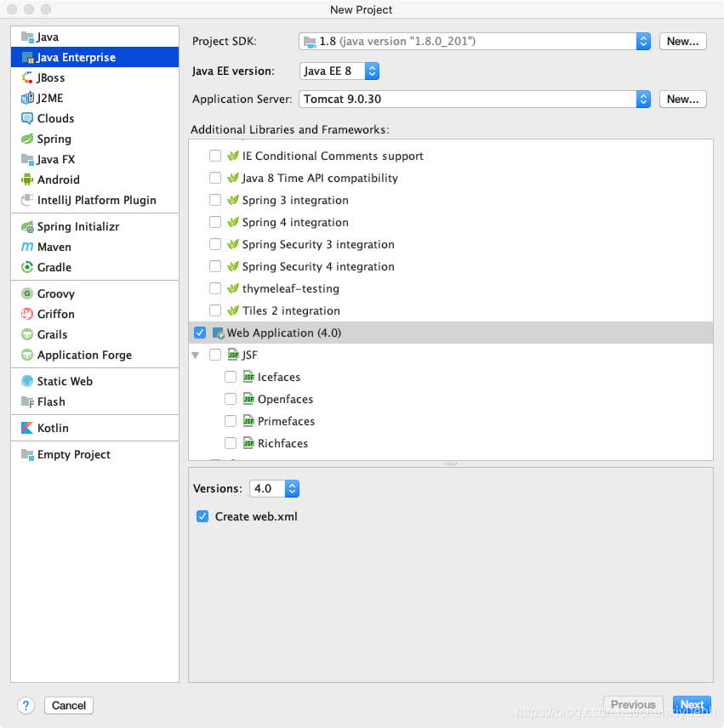
Task: Select the Kotlin project type label
Action: point(53,428)
